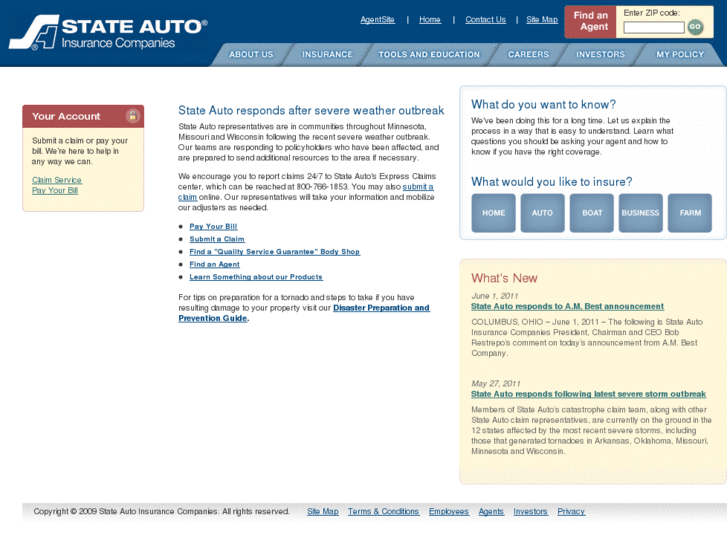Open the Insurance tab
Screen dimensions: 727x545
tap(327, 55)
